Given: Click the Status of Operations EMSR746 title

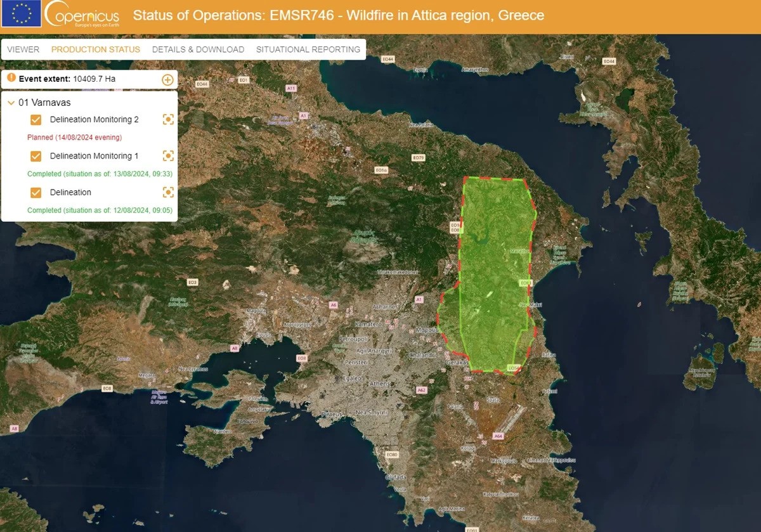Looking at the screenshot, I should (339, 15).
